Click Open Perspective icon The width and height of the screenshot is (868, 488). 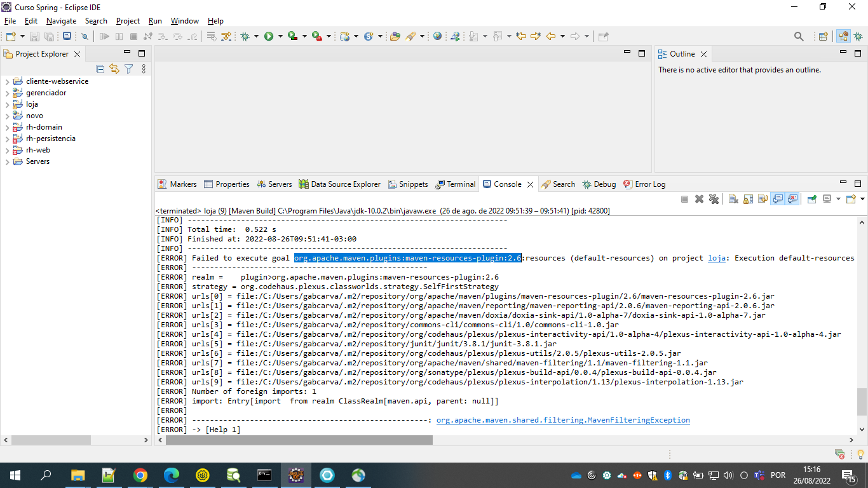(x=823, y=37)
